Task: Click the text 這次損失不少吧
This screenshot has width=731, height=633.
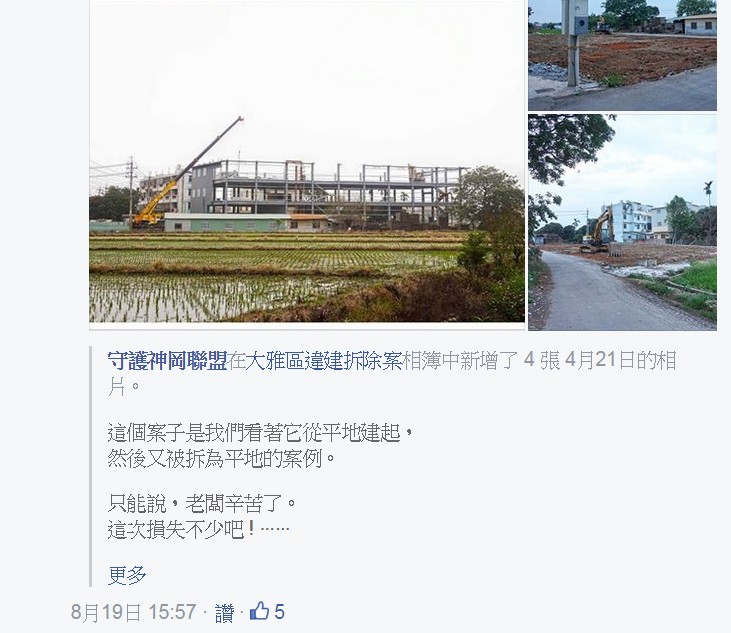Action: coord(181,530)
